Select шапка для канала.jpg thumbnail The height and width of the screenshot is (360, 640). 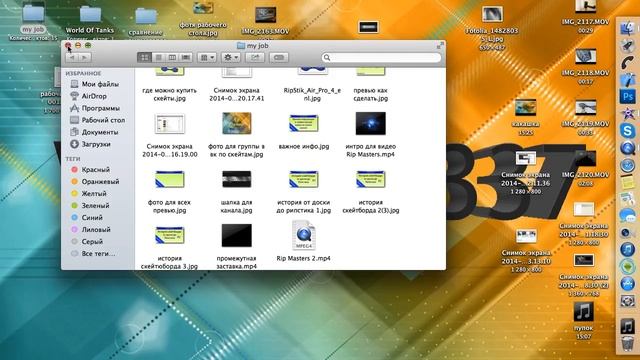coord(237,179)
